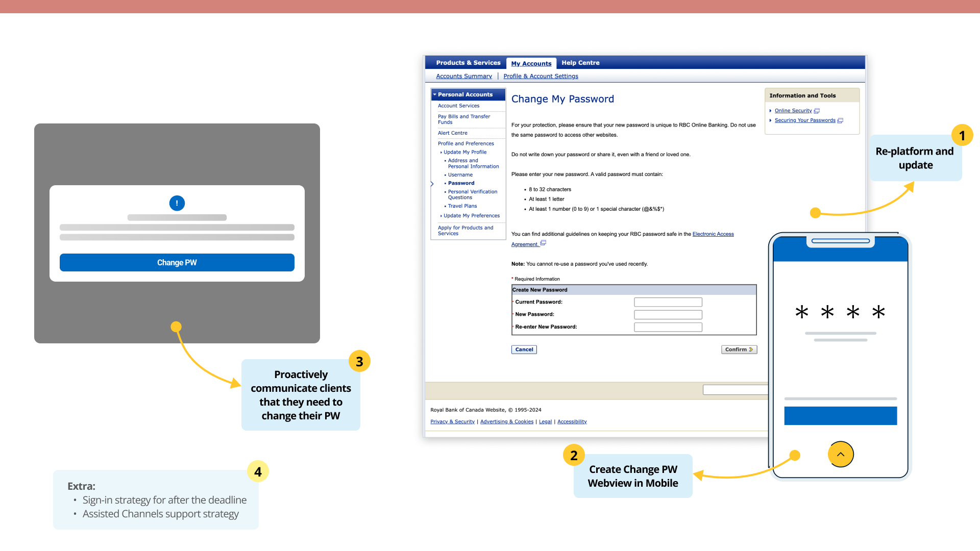Click the external link icon beside Securing Your Passwords
The width and height of the screenshot is (980, 551).
click(840, 120)
